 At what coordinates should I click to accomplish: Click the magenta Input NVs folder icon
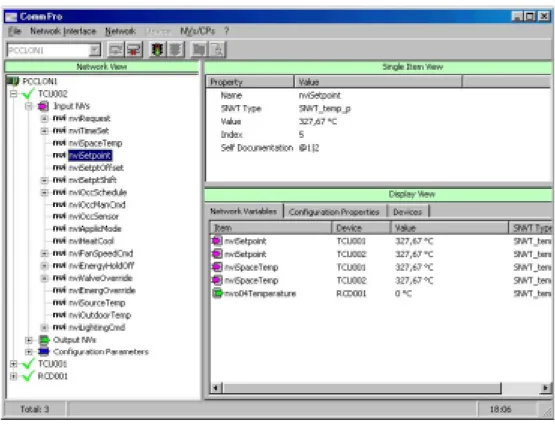click(x=43, y=106)
